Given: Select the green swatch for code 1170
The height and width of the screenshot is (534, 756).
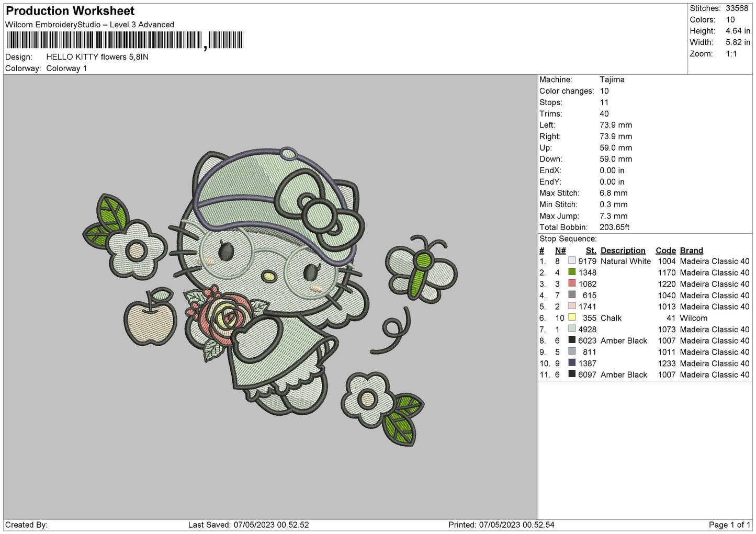Looking at the screenshot, I should 572,272.
